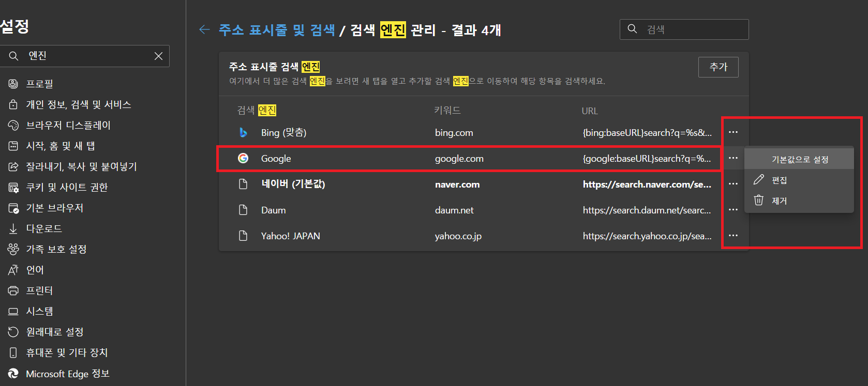Open the three-dot menu for Bing (맞춤)

(733, 132)
